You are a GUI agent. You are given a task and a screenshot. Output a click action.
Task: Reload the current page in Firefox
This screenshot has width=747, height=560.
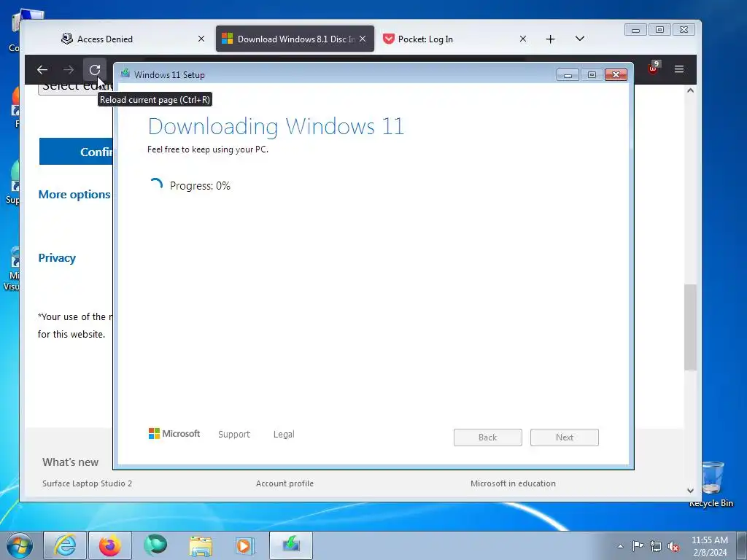tap(94, 70)
